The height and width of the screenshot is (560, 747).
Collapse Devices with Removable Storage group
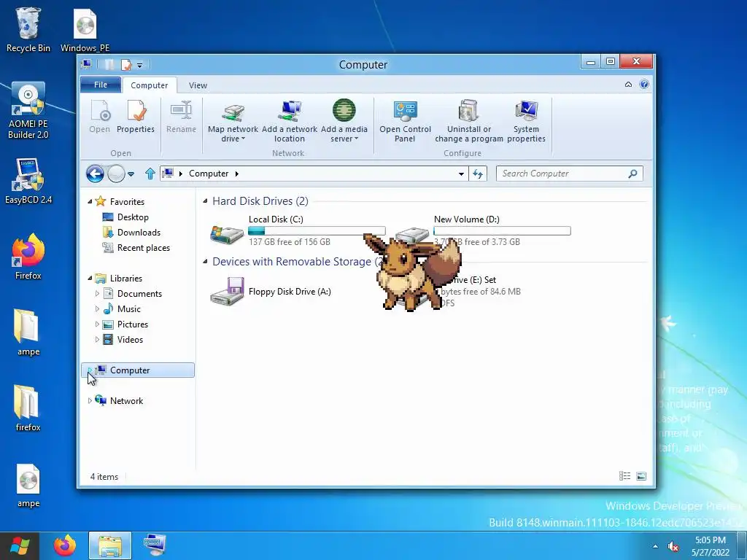(x=205, y=262)
